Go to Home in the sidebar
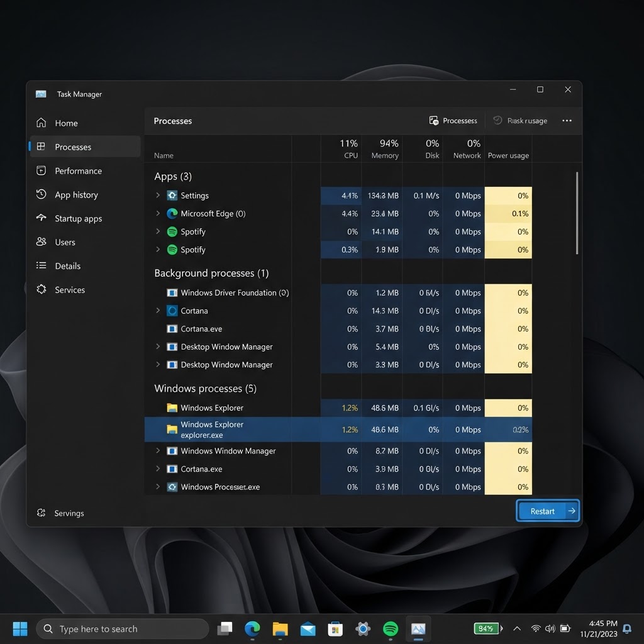The image size is (644, 644). [x=86, y=123]
